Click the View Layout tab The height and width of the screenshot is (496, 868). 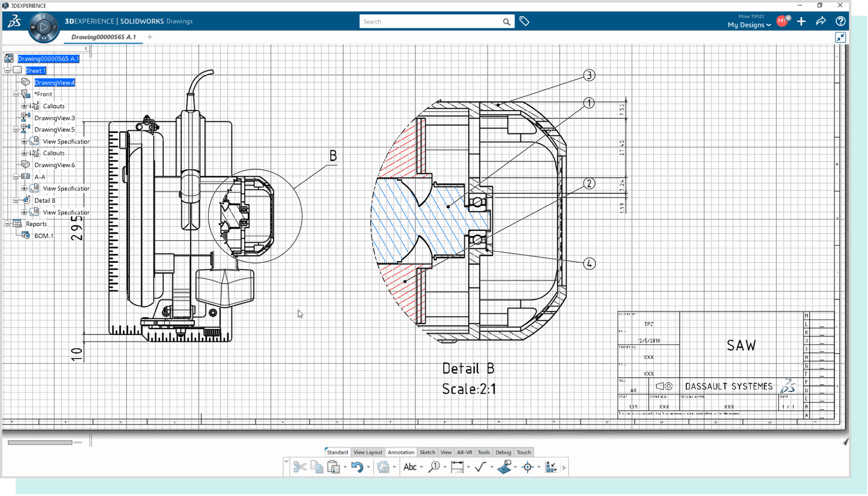click(368, 452)
